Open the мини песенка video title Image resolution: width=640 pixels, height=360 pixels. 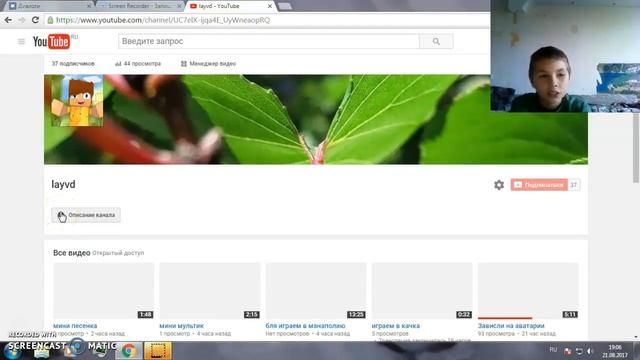click(75, 326)
